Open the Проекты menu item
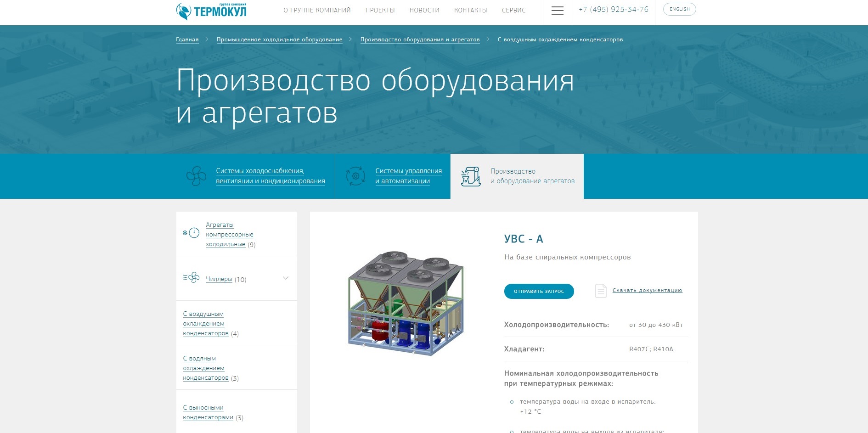Screen dimensions: 868x433 (380, 10)
